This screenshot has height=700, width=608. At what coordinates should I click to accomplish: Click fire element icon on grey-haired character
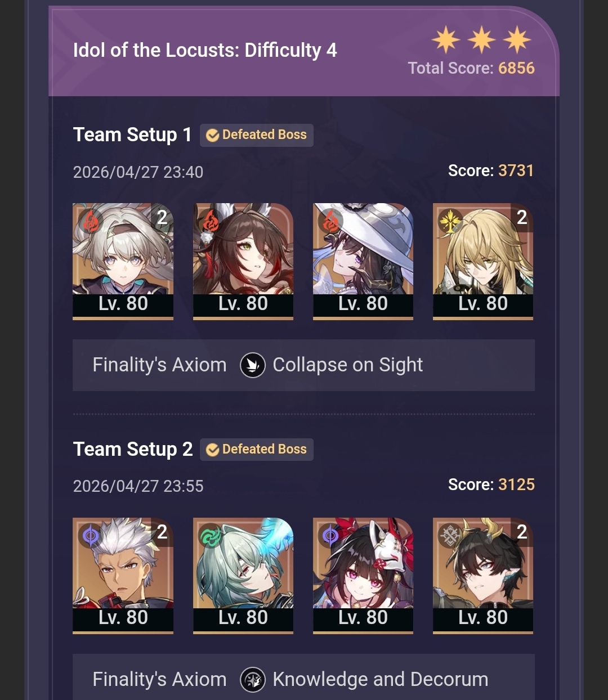(x=91, y=221)
